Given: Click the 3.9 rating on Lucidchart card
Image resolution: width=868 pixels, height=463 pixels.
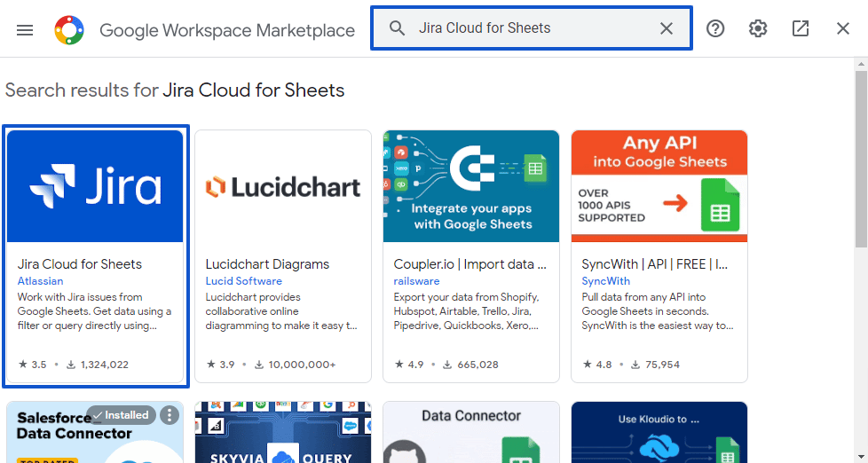Looking at the screenshot, I should (220, 365).
